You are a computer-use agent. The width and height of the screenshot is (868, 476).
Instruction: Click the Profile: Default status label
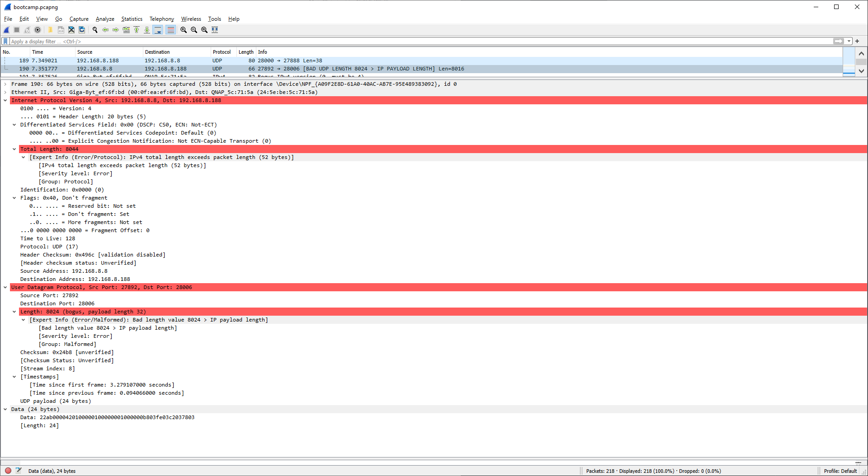coord(840,471)
